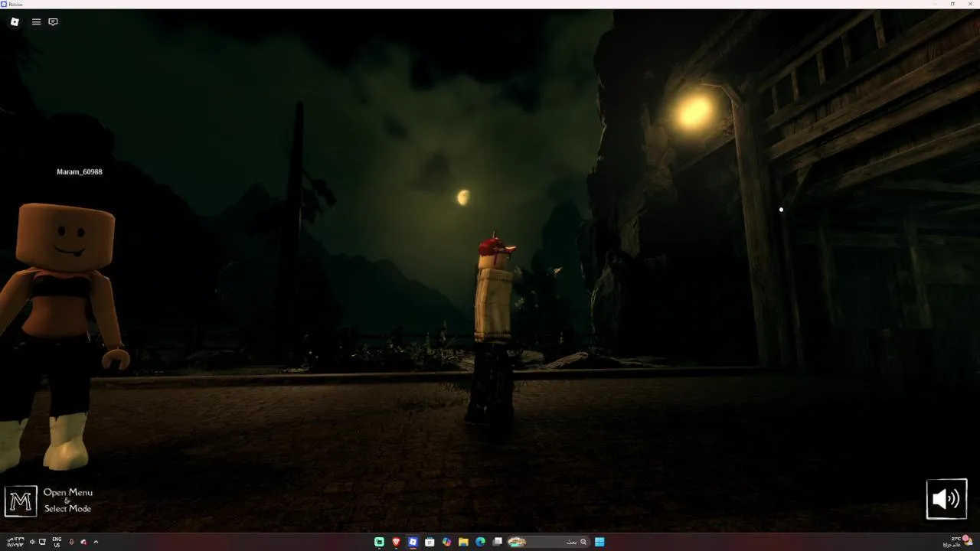Click the microphone tray icon

71,542
